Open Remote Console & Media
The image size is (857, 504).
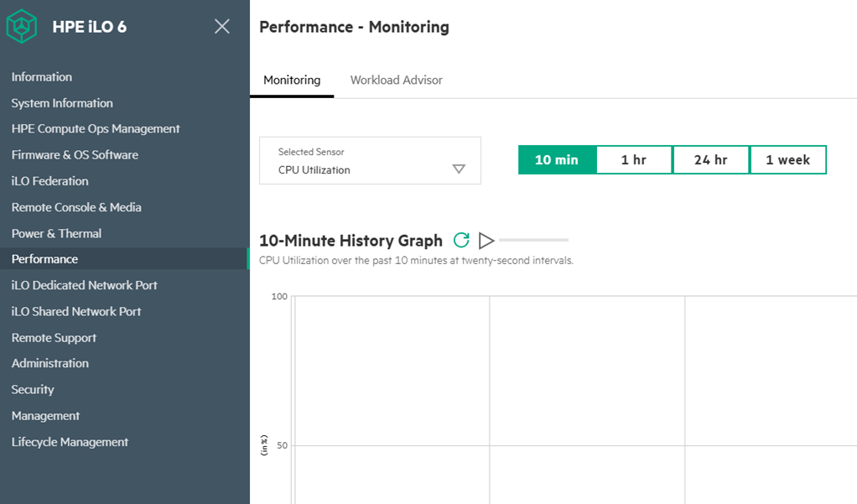click(x=76, y=207)
